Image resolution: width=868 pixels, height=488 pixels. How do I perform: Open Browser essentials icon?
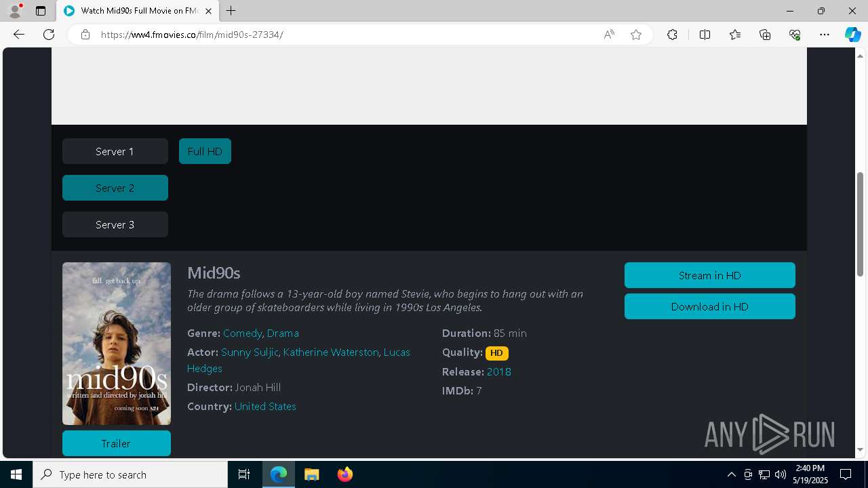795,35
